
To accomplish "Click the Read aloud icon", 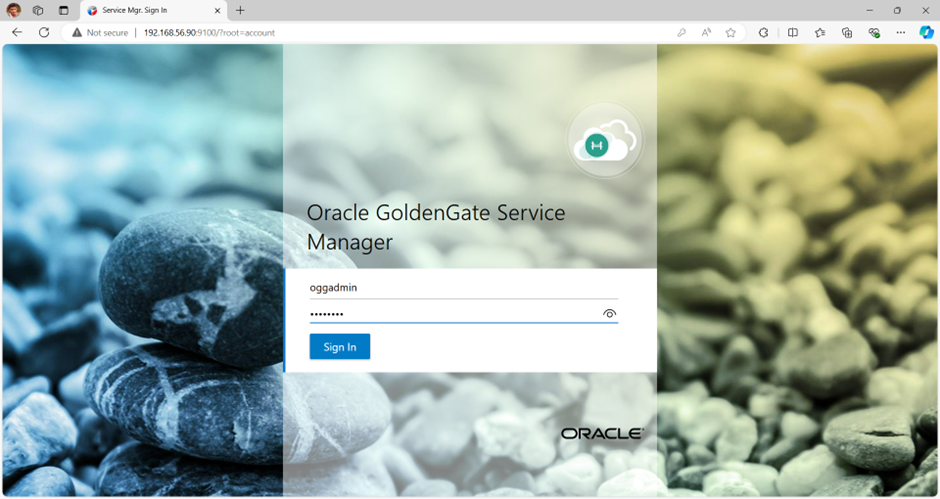I will (x=706, y=33).
